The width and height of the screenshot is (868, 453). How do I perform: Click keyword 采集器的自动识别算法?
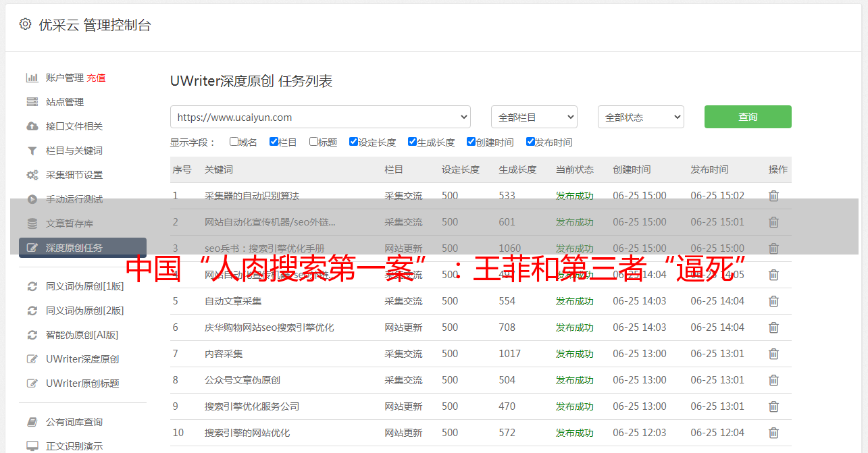tap(252, 196)
